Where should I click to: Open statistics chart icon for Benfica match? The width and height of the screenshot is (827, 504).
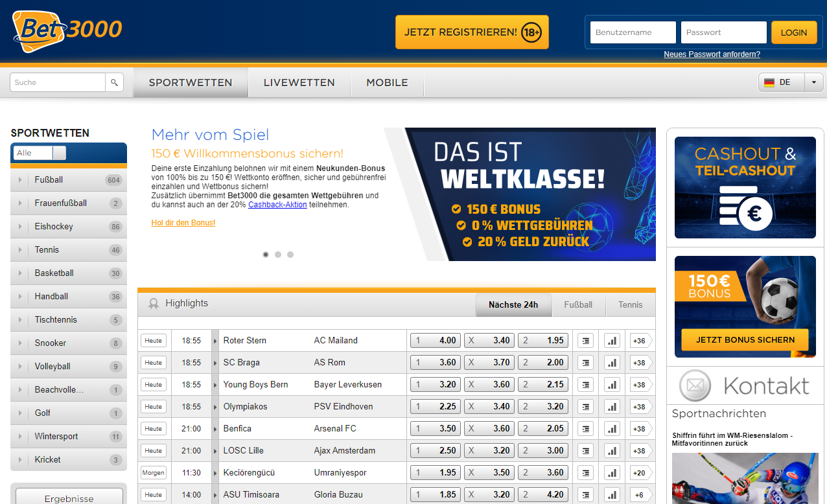612,429
